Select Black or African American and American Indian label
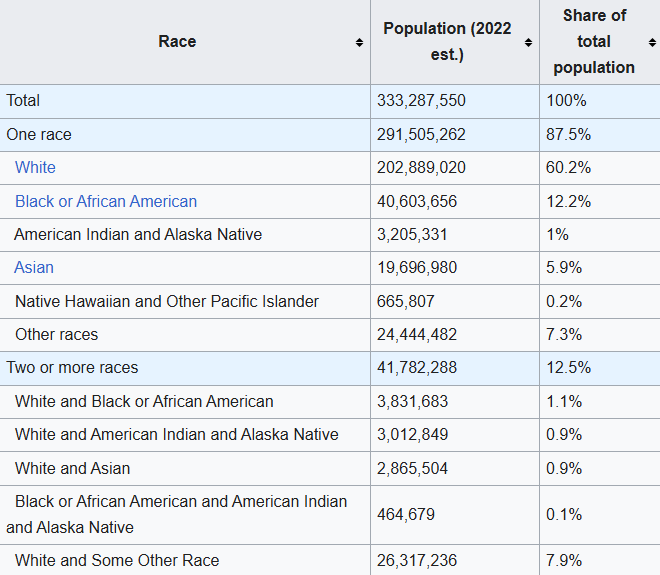 177,514
